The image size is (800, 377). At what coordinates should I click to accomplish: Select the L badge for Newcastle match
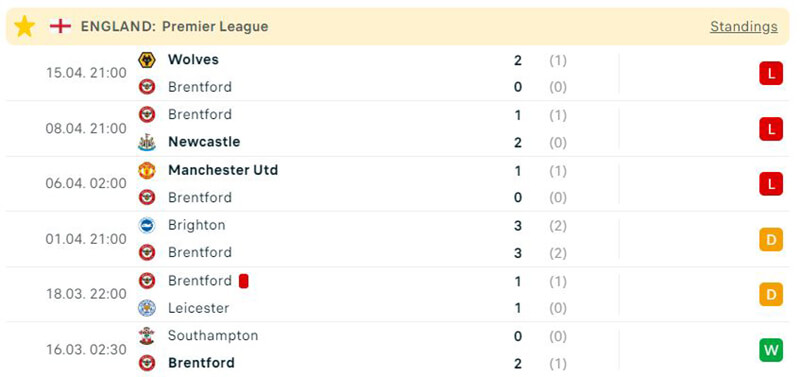(x=770, y=129)
